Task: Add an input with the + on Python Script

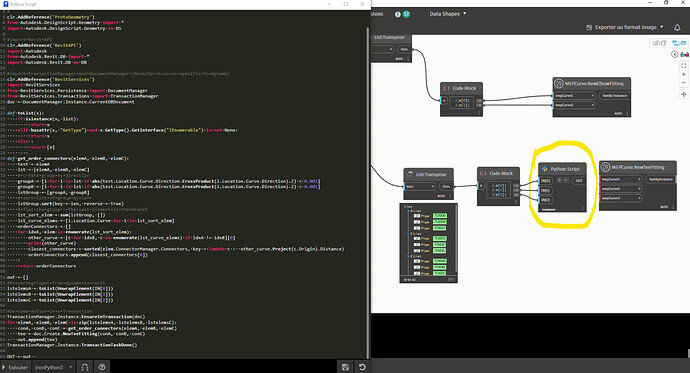Action: coord(559,180)
